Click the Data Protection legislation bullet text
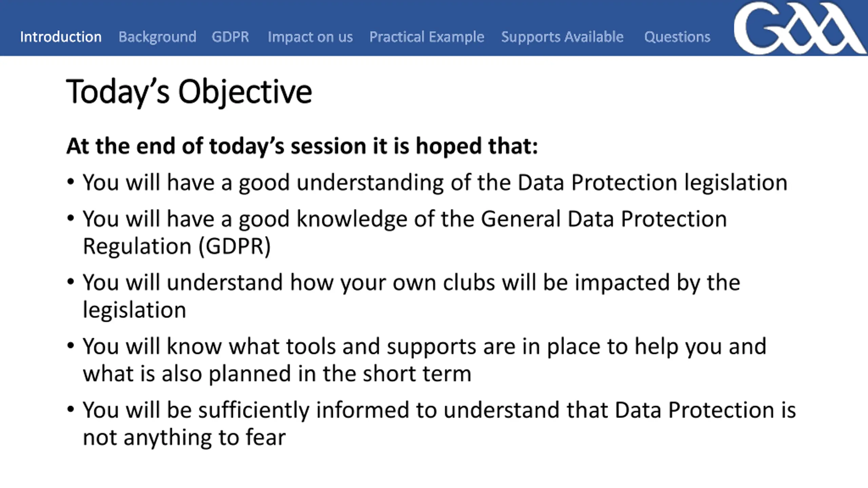The height and width of the screenshot is (488, 868). (x=435, y=183)
